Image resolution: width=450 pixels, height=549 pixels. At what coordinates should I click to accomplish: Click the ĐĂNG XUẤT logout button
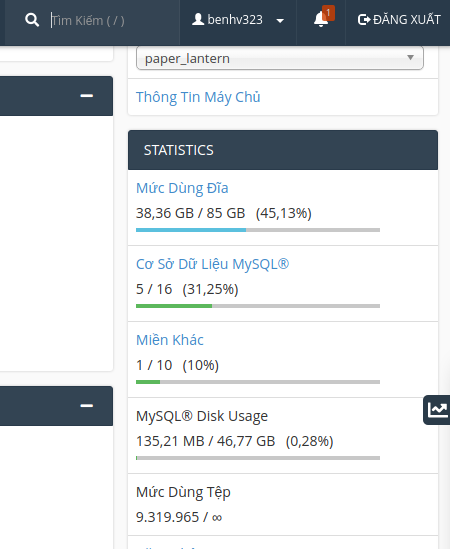[x=399, y=20]
